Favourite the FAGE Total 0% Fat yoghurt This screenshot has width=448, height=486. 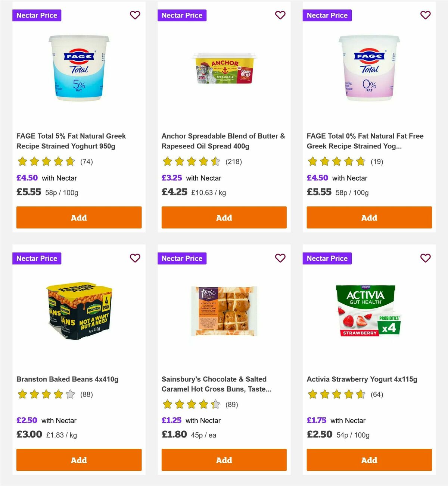click(425, 15)
